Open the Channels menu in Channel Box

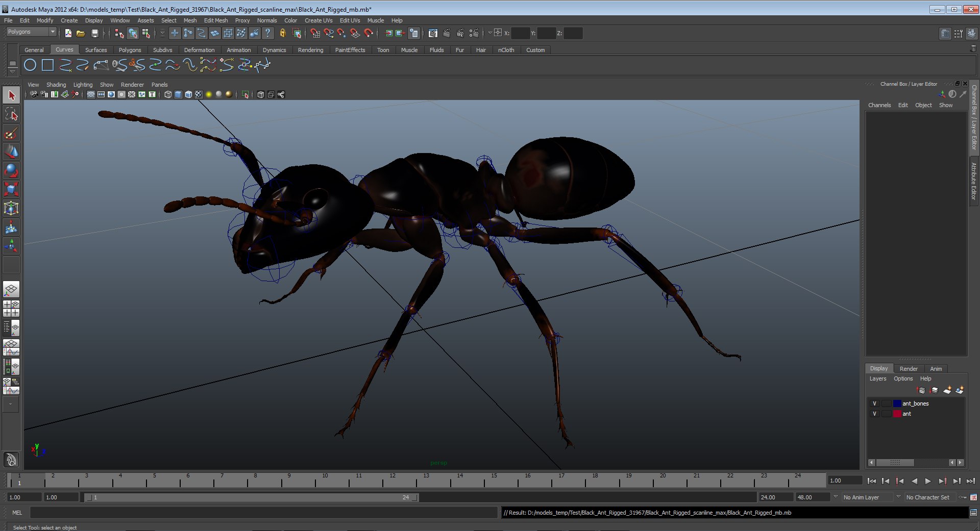pos(879,105)
